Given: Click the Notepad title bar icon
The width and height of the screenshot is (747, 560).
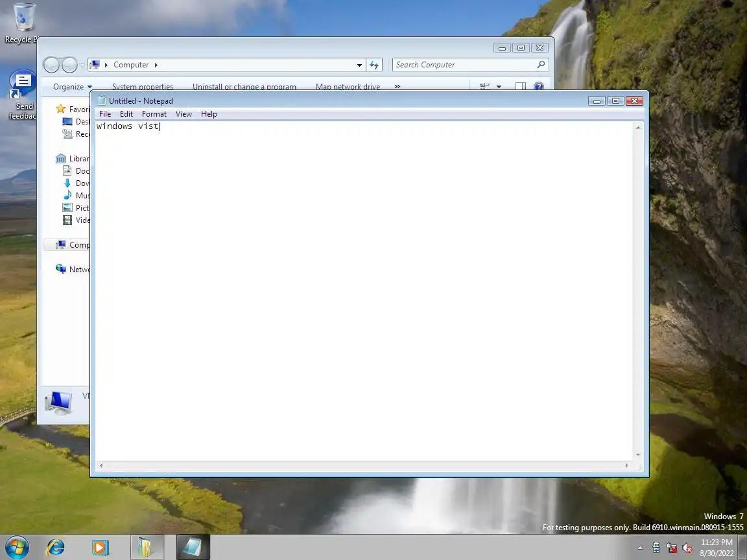Looking at the screenshot, I should pos(101,100).
